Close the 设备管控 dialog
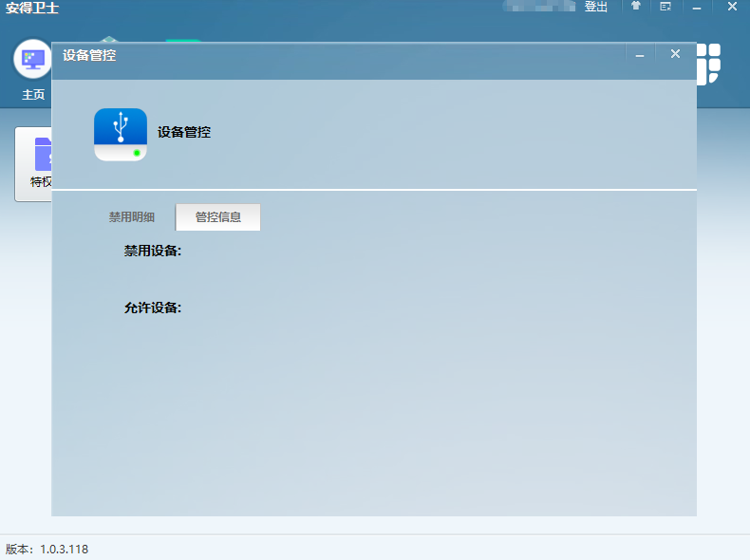Viewport: 750px width, 560px height. (x=675, y=54)
